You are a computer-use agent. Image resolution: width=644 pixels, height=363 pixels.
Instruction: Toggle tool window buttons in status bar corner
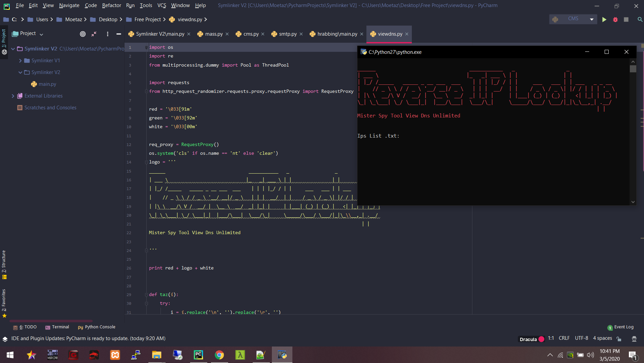pos(5,339)
